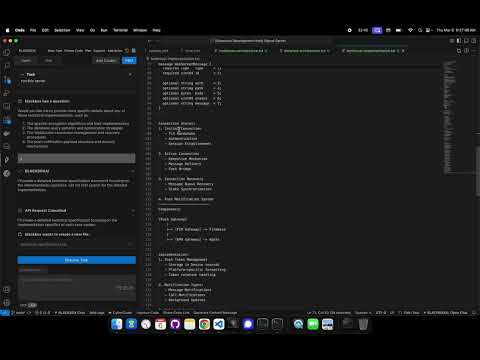Screen dimensions: 480x360
Task: Open the File menu
Action: [33, 30]
